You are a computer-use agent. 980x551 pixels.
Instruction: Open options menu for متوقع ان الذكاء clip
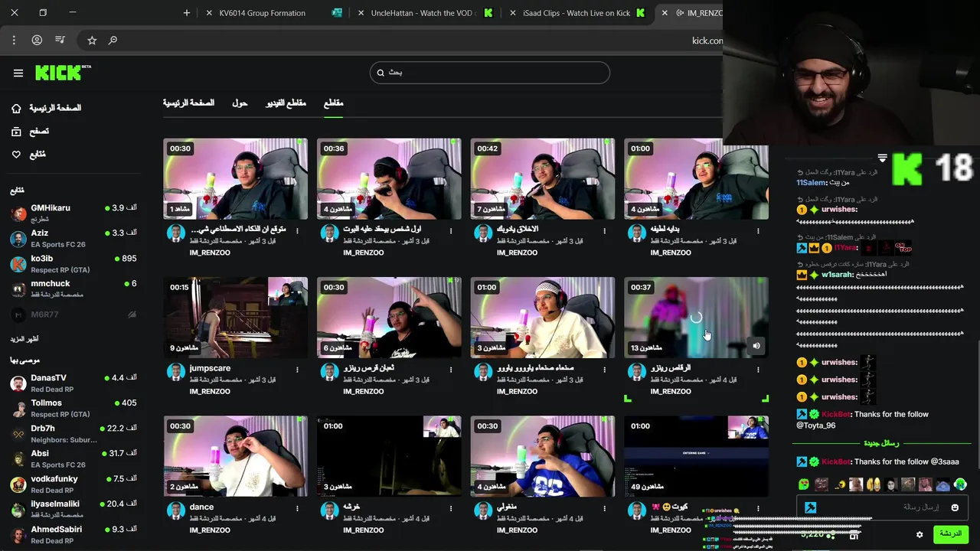pyautogui.click(x=297, y=230)
